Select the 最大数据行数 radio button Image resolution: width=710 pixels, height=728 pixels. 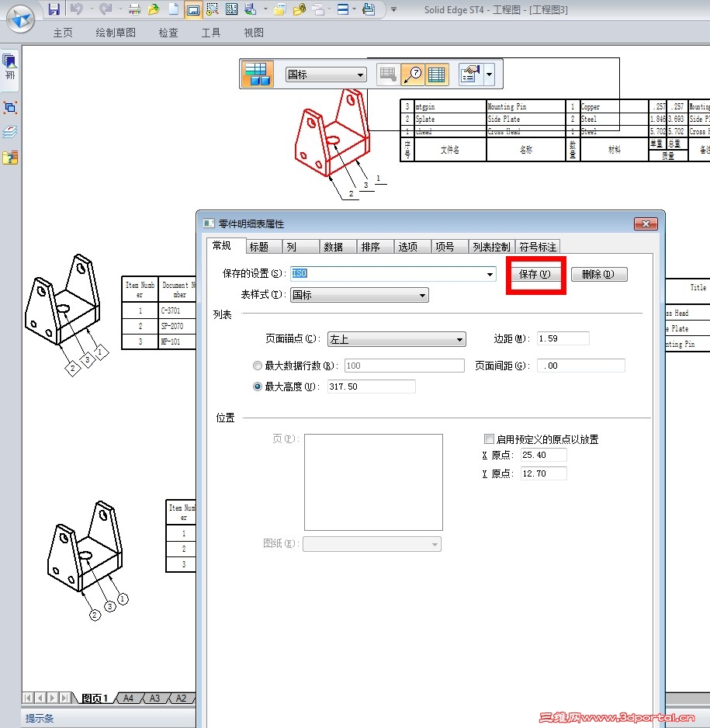(258, 366)
